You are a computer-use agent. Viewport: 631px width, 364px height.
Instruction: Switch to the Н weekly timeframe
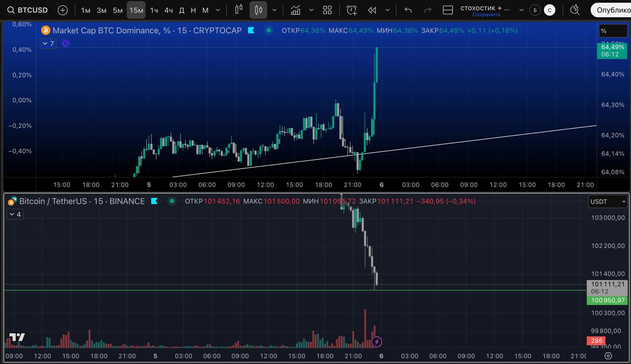point(193,10)
